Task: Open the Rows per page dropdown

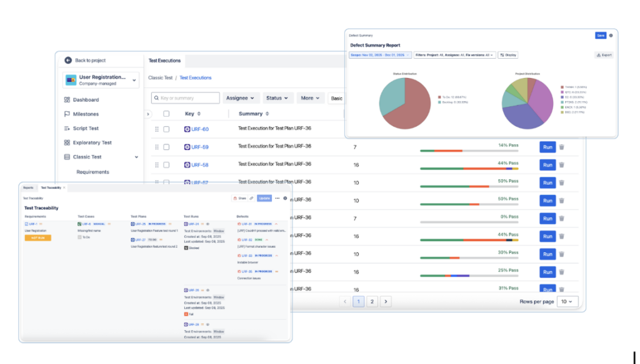Action: (x=567, y=302)
